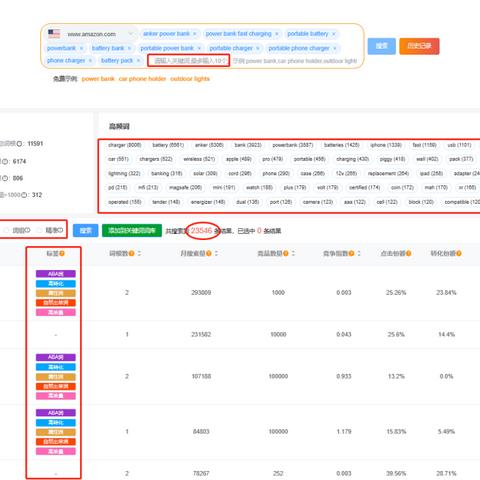Select the first radio option left of blue search button
Image resolution: width=480 pixels, height=480 pixels.
6,230
